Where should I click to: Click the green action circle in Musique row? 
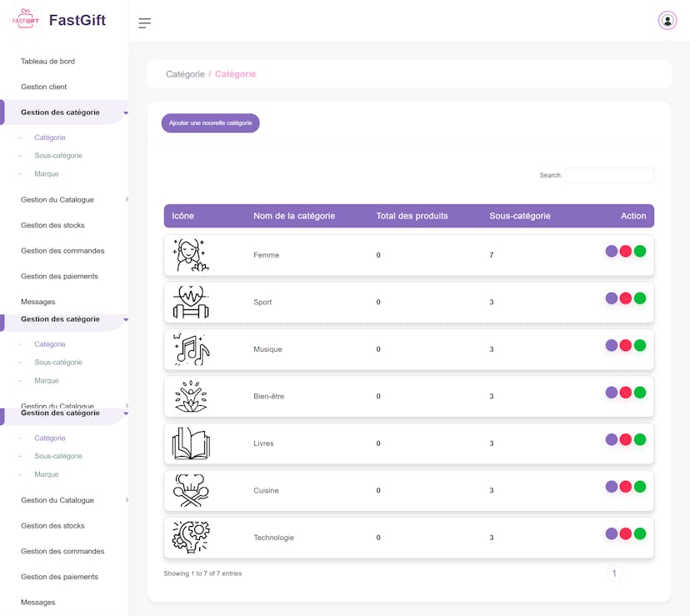[x=640, y=345]
